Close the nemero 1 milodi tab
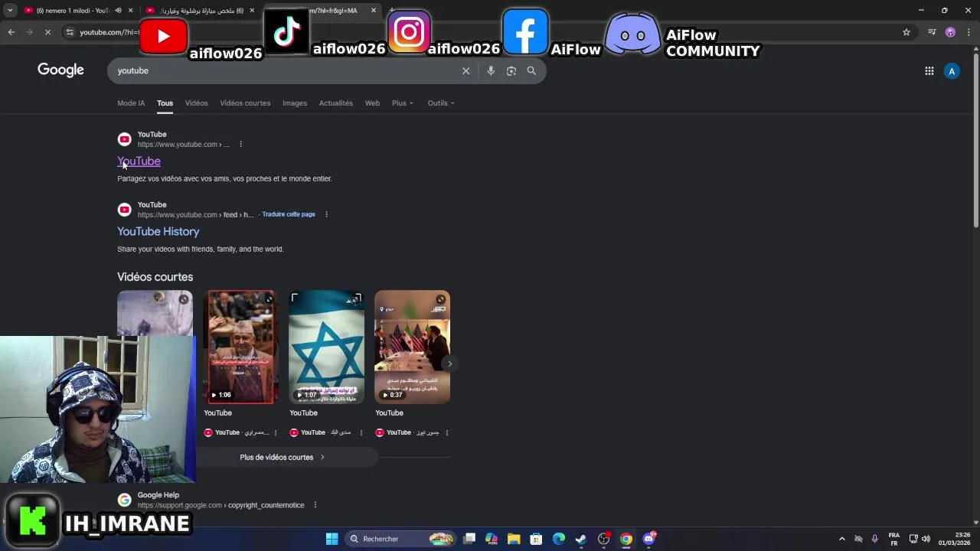Image resolution: width=980 pixels, height=551 pixels. 130,11
